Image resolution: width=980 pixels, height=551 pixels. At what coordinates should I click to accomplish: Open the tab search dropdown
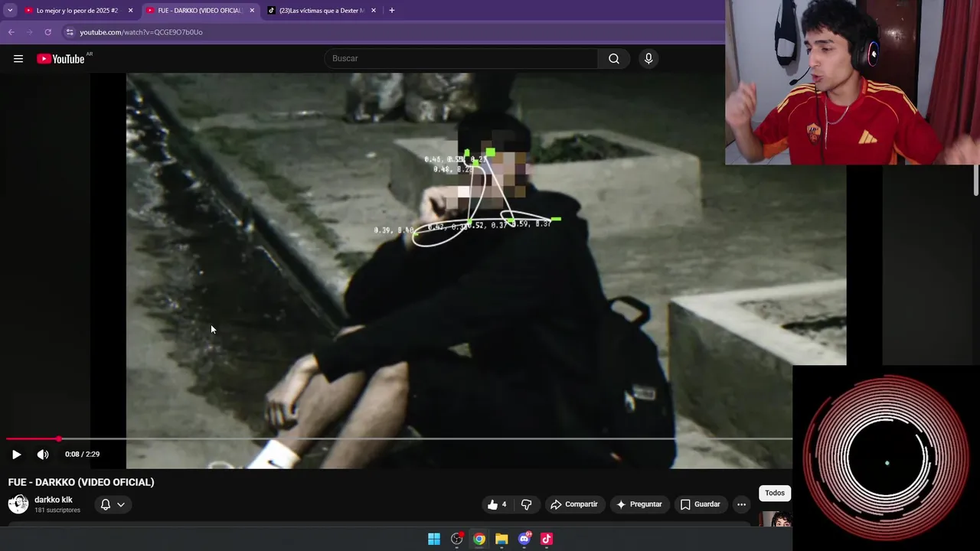tap(10, 11)
